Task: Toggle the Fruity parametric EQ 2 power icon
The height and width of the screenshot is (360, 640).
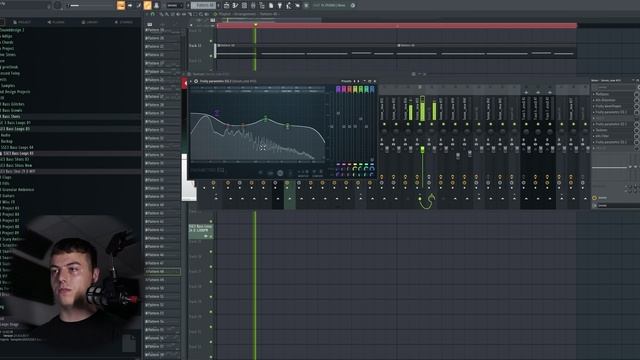Action: pos(196,81)
